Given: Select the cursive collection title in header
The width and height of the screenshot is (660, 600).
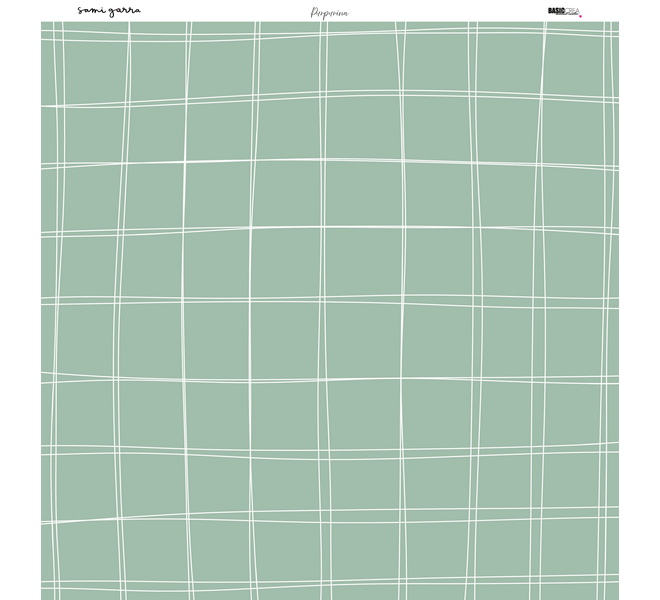Looking at the screenshot, I should (330, 13).
